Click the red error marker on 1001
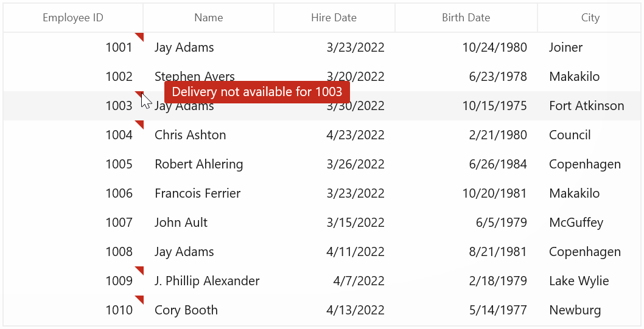Viewport: 644px width, 329px height. (140, 36)
